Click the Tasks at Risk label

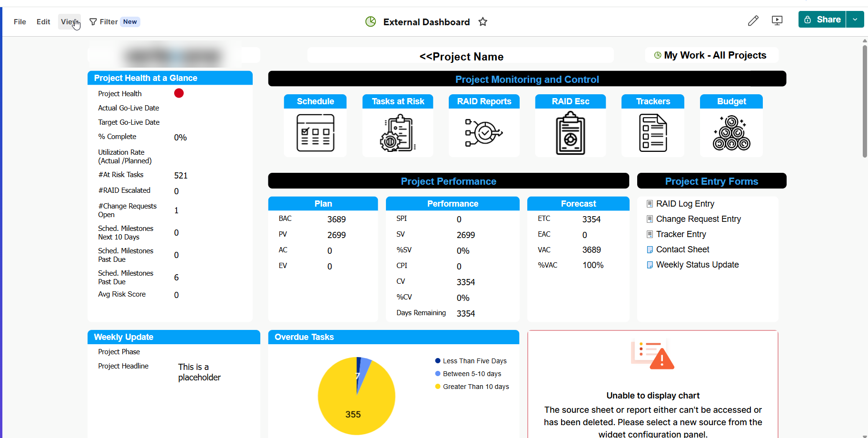pyautogui.click(x=398, y=101)
